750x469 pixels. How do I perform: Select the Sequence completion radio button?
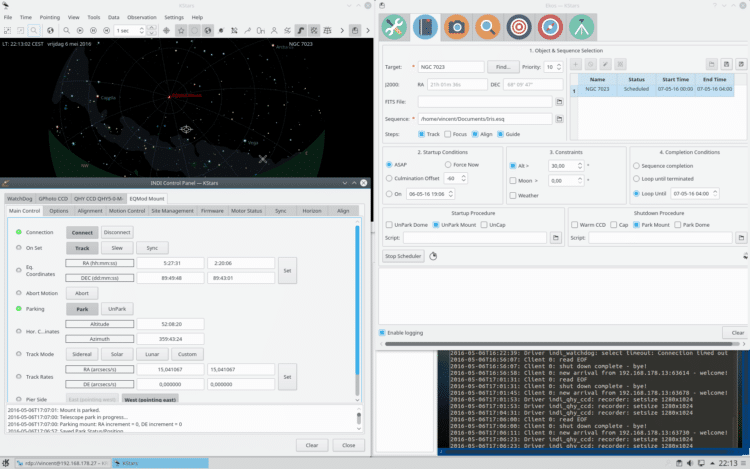(x=636, y=166)
